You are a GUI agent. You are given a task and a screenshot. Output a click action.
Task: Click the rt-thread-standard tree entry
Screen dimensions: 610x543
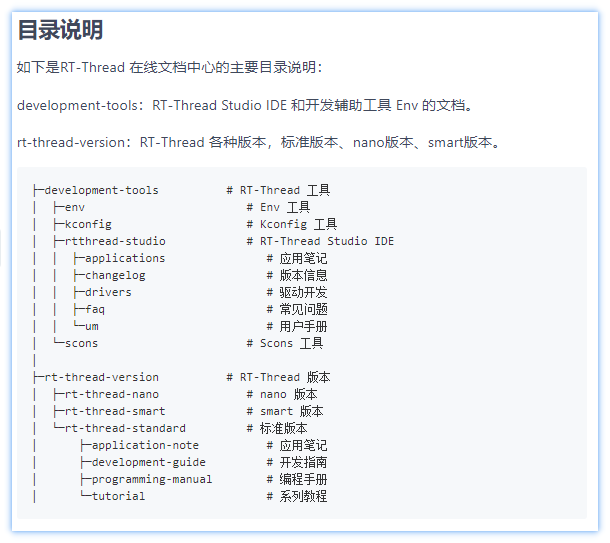tap(125, 428)
